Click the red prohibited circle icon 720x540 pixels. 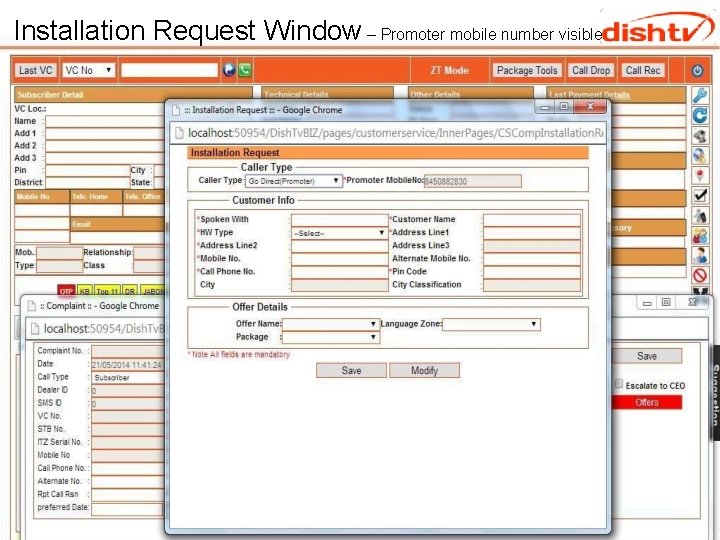tap(700, 275)
